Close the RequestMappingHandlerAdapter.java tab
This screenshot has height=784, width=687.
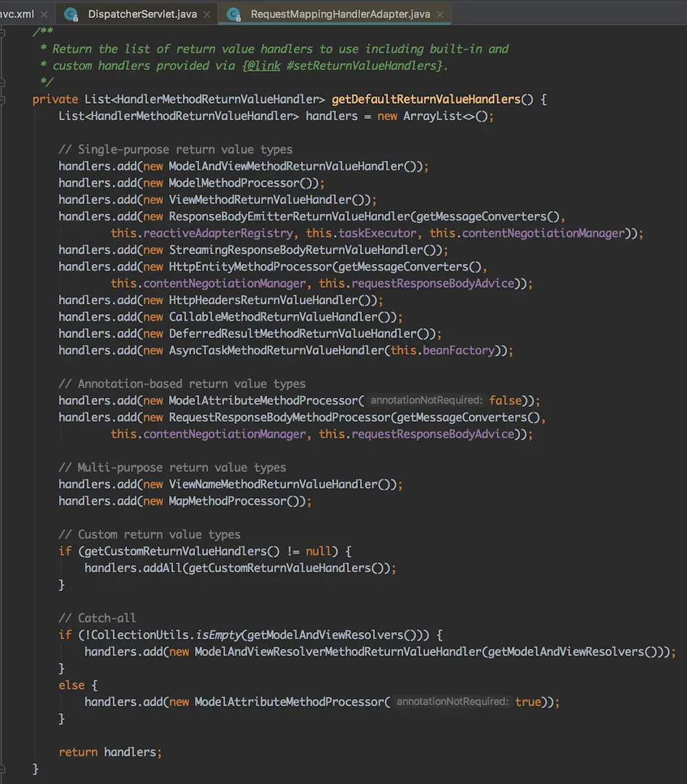pyautogui.click(x=440, y=14)
